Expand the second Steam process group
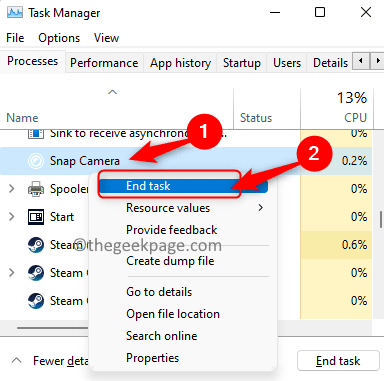This screenshot has width=384, height=381. [x=12, y=273]
